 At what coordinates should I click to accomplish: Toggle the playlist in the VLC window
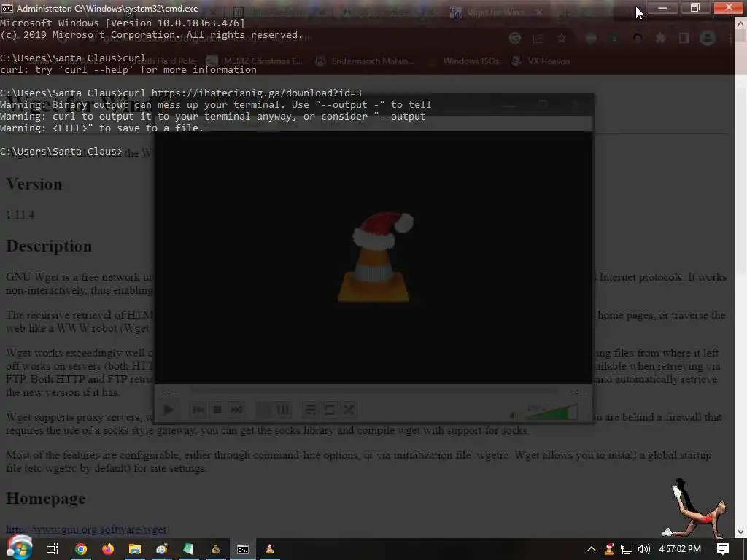coord(310,410)
